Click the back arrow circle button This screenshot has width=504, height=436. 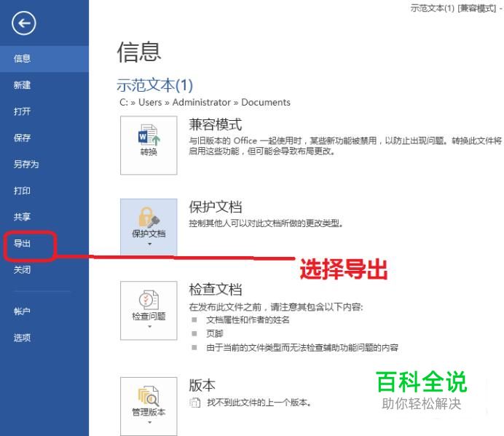tap(24, 23)
